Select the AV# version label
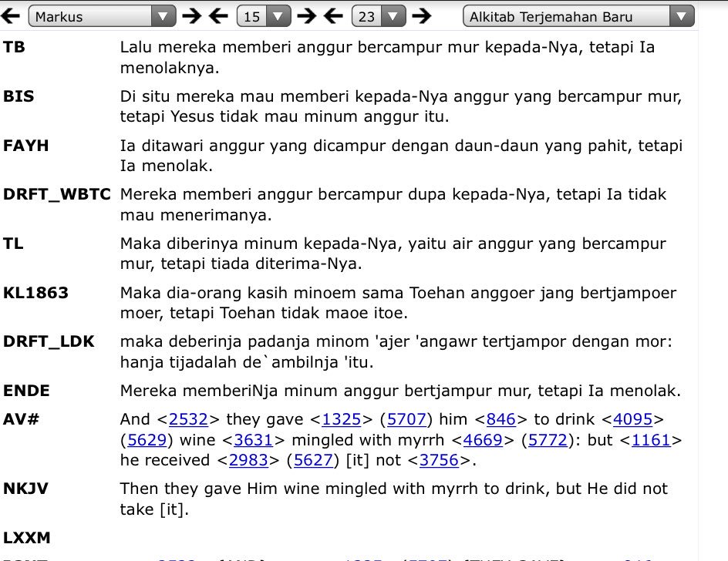This screenshot has width=728, height=561. 22,419
